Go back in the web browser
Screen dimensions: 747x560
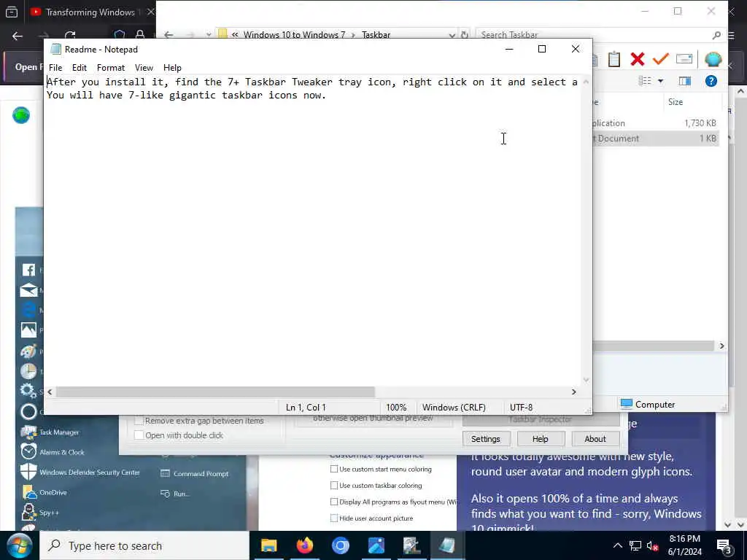coord(18,36)
